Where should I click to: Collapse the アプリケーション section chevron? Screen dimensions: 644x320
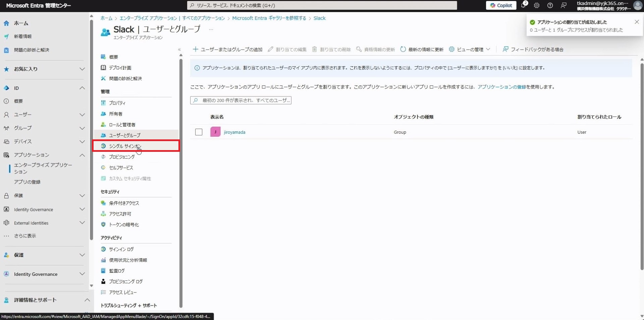point(82,155)
